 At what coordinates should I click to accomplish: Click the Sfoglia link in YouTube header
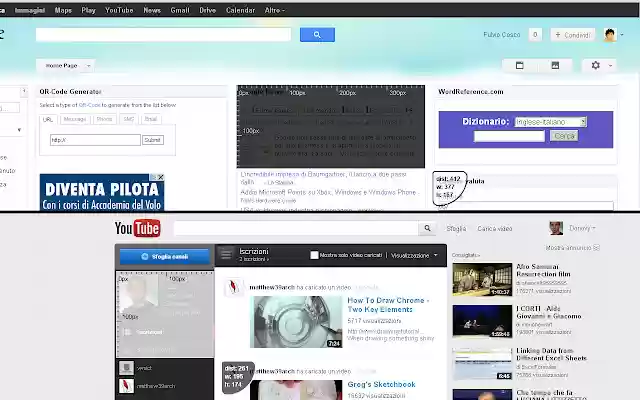456,229
